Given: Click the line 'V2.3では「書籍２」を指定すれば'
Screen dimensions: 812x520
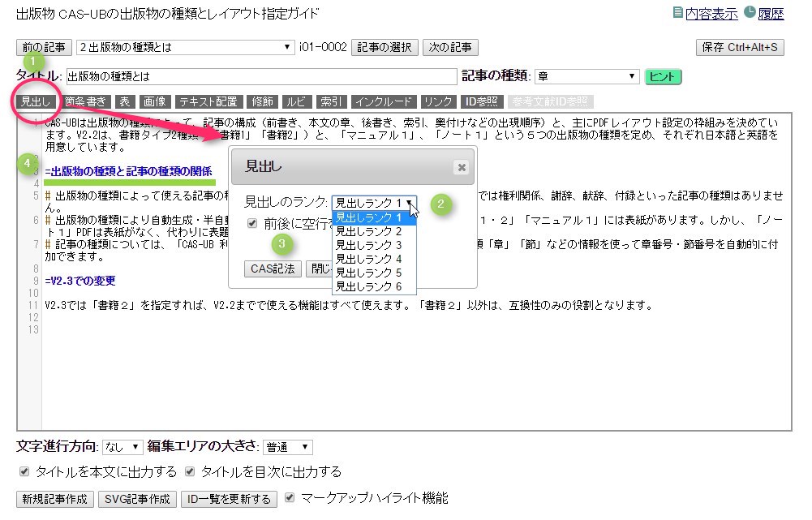Looking at the screenshot, I should click(x=349, y=306).
